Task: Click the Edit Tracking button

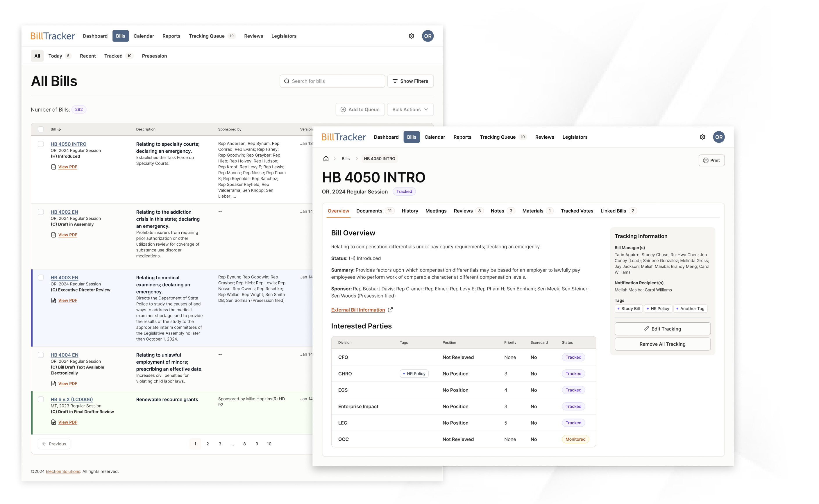Action: 662,329
